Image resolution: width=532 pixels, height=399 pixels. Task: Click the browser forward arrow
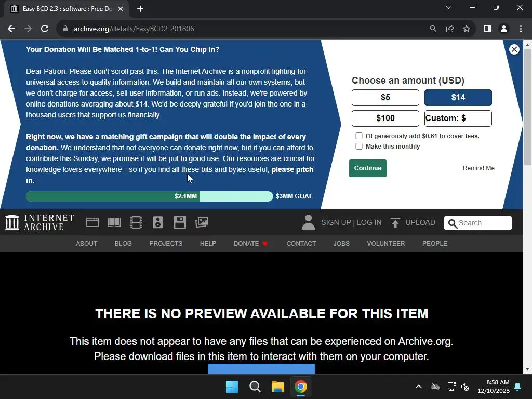[x=28, y=29]
